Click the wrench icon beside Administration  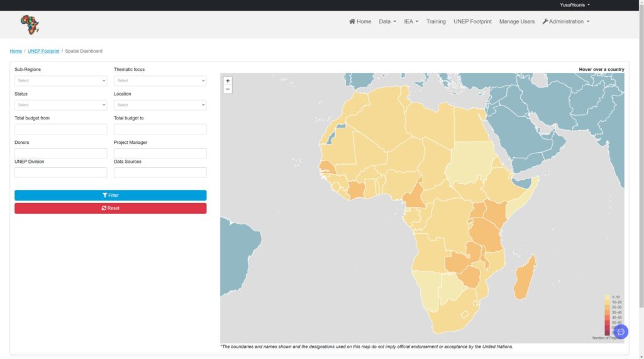545,21
